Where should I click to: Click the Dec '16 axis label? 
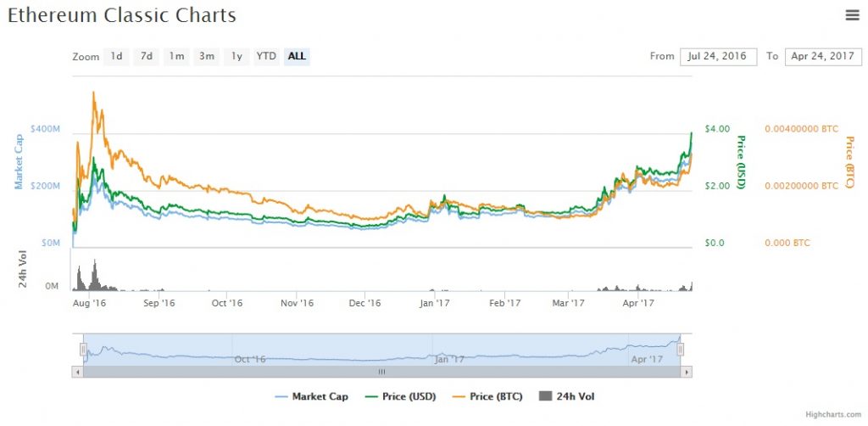coord(365,303)
